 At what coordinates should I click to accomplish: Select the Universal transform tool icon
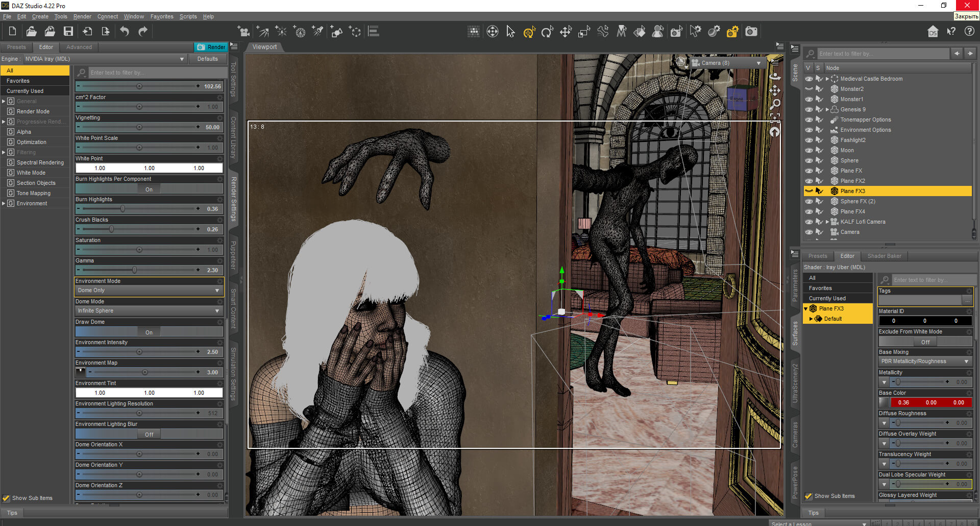529,32
